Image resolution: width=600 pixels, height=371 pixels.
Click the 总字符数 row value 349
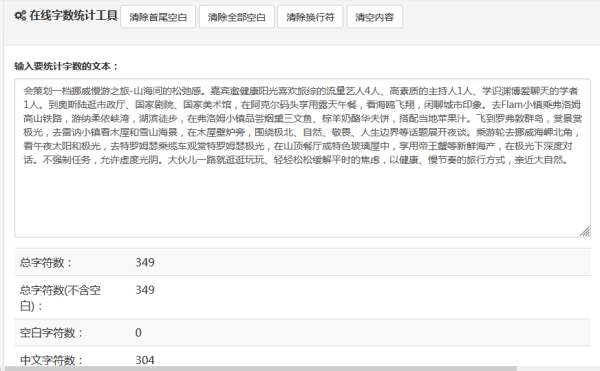click(145, 262)
